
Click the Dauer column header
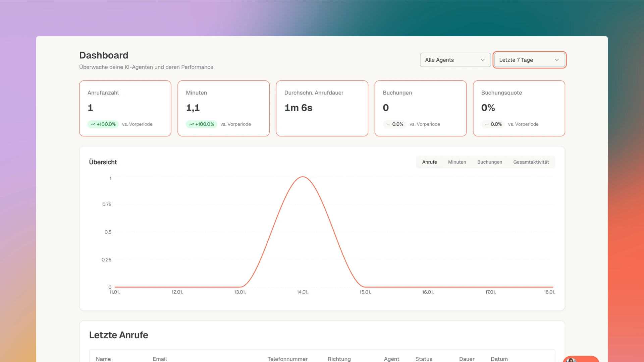click(x=466, y=359)
